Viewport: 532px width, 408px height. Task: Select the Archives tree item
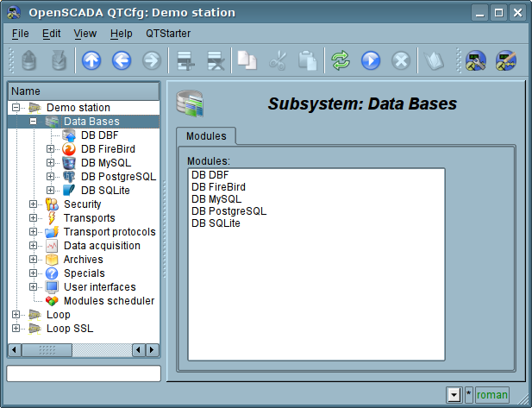coord(83,260)
